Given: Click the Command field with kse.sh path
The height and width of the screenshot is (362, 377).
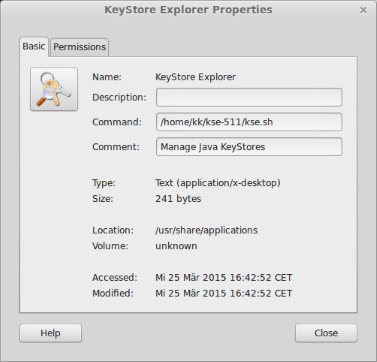Looking at the screenshot, I should [x=249, y=122].
